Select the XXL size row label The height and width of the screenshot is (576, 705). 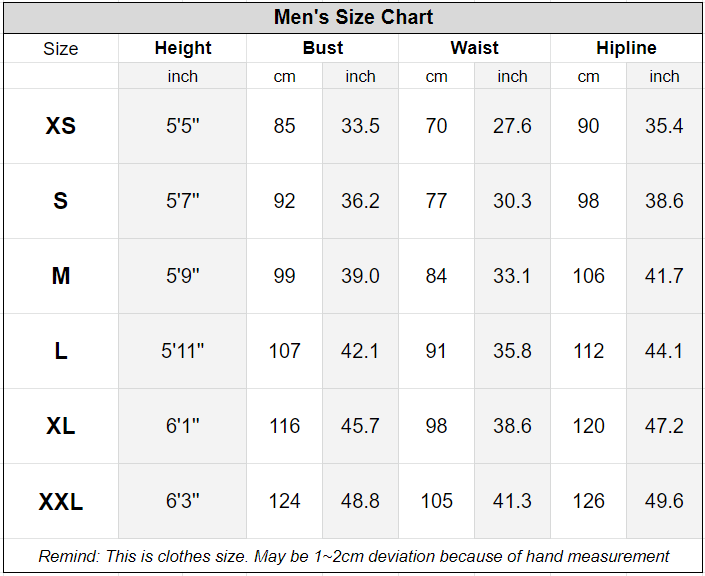click(60, 501)
